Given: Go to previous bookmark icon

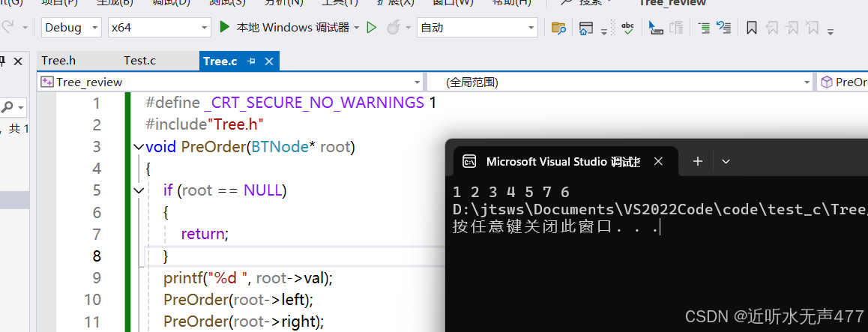Looking at the screenshot, I should pos(773,28).
